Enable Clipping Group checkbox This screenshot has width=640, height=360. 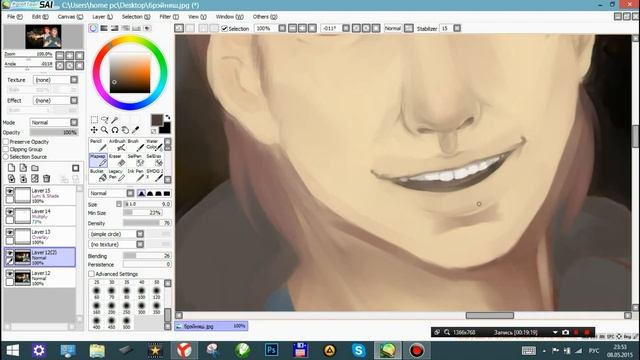pos(6,149)
